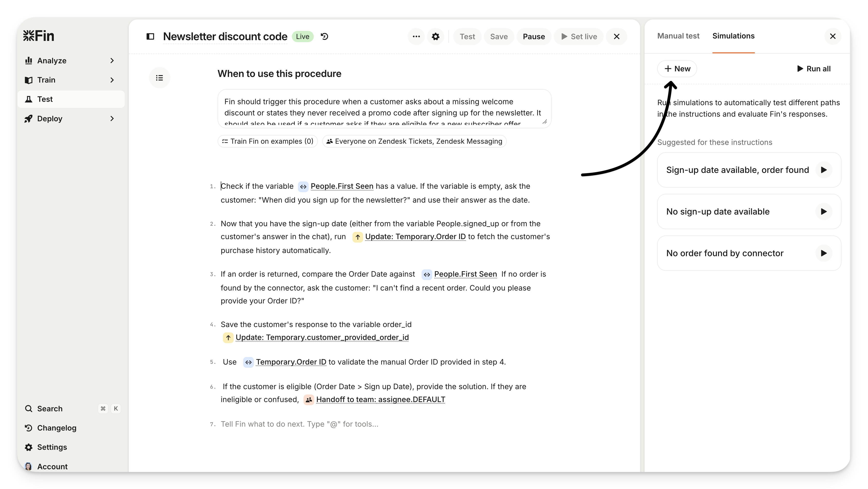Click the Handoff to team assignee.DEFAULT link
This screenshot has height=489, width=868.
(380, 399)
